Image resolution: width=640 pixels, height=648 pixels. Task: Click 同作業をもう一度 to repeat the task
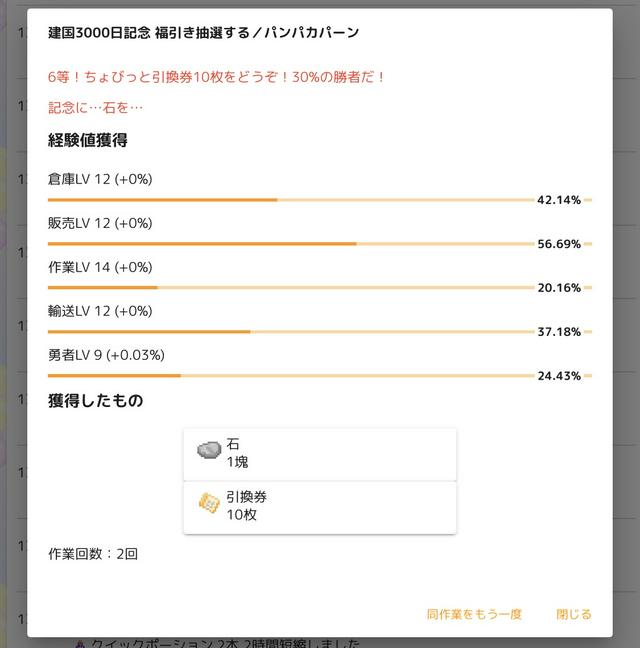coord(474,614)
